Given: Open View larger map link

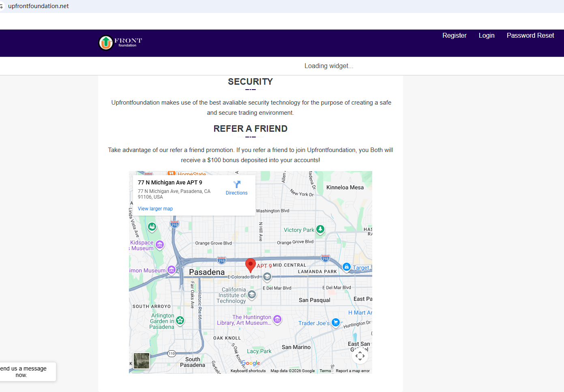Looking at the screenshot, I should click(x=155, y=209).
